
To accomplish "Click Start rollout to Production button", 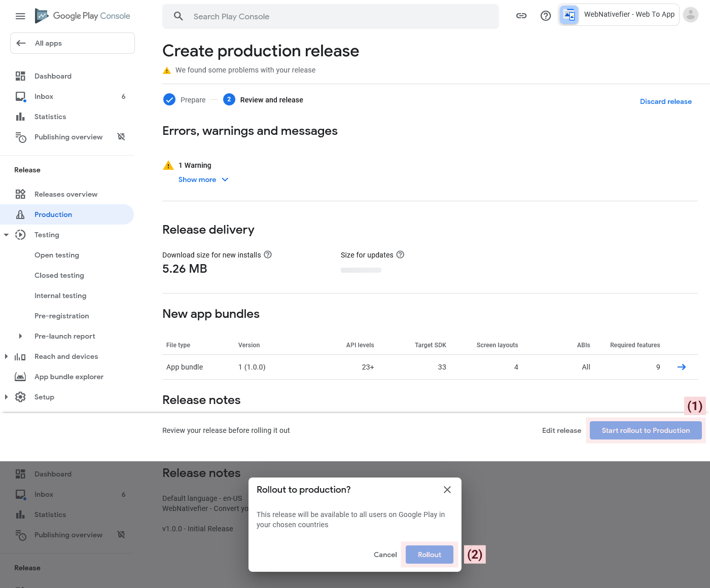I will (646, 430).
